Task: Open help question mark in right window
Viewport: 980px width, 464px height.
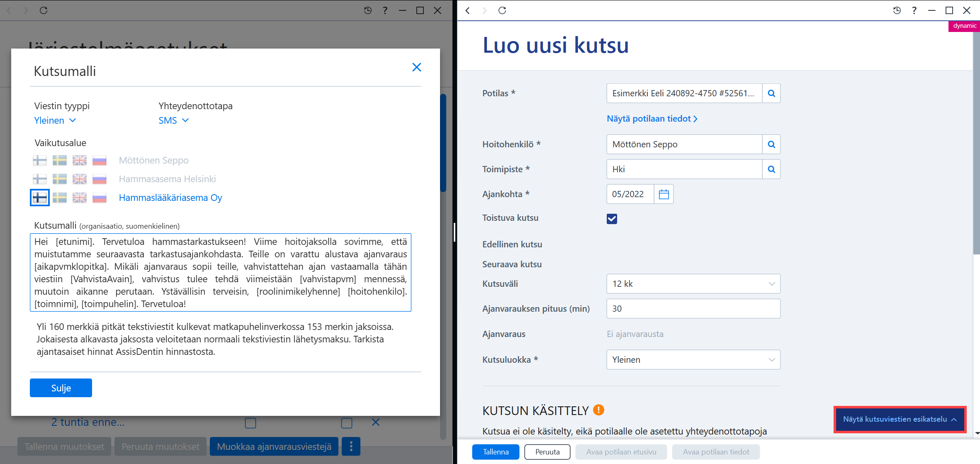Action: [914, 10]
